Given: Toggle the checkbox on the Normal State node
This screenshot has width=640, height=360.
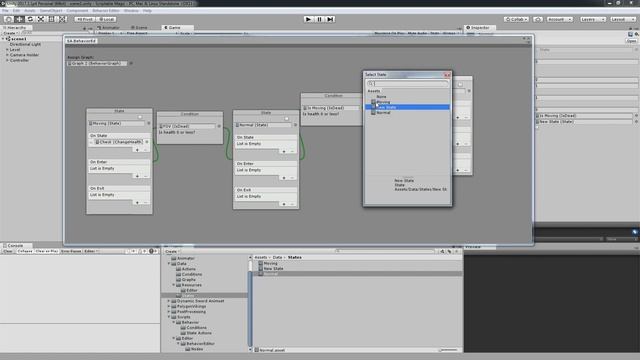Looking at the screenshot, I should (287, 119).
